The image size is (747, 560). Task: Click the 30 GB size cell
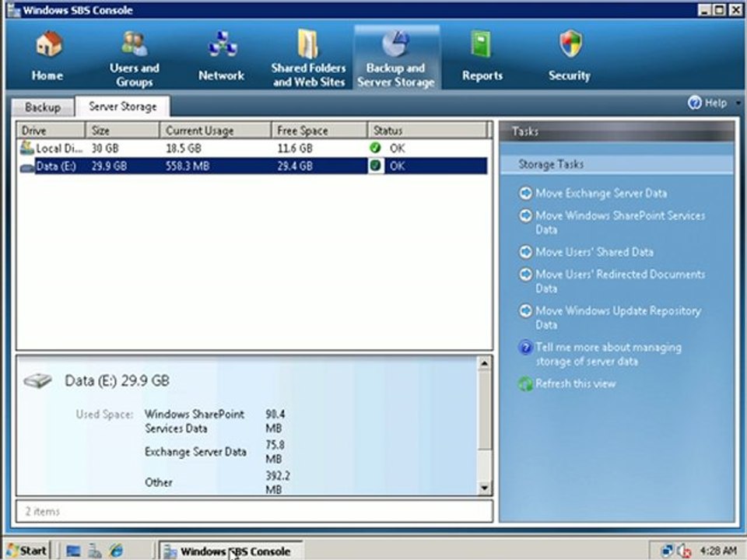(105, 148)
